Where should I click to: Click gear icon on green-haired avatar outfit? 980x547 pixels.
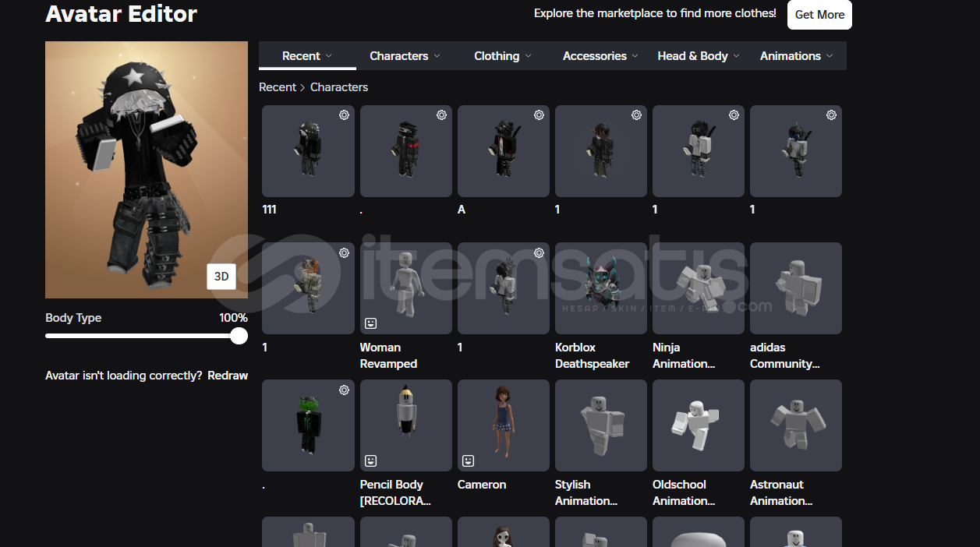344,390
